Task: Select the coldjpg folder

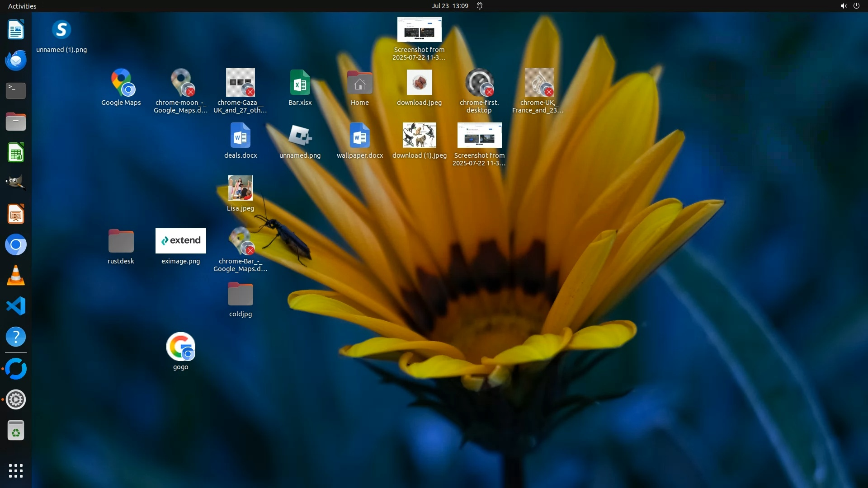Action: [240, 295]
